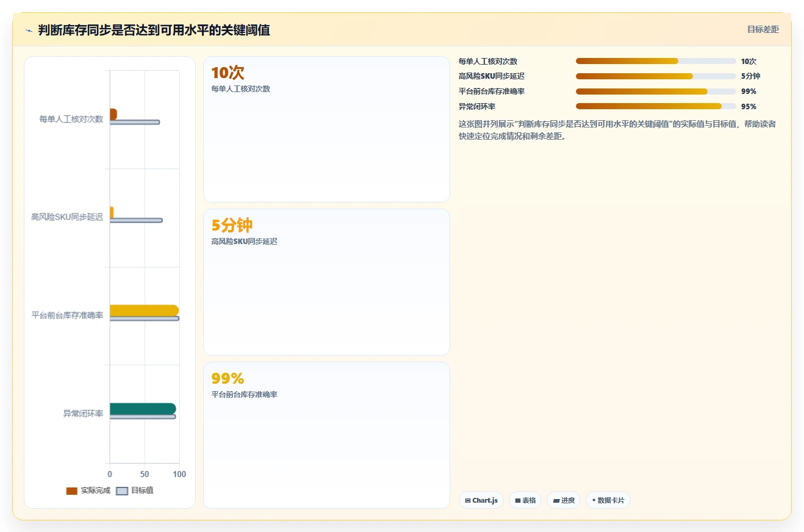Image resolution: width=804 pixels, height=532 pixels.
Task: Click the title 判断库存同步是否达到可用水平的关键阈值
Action: (154, 30)
